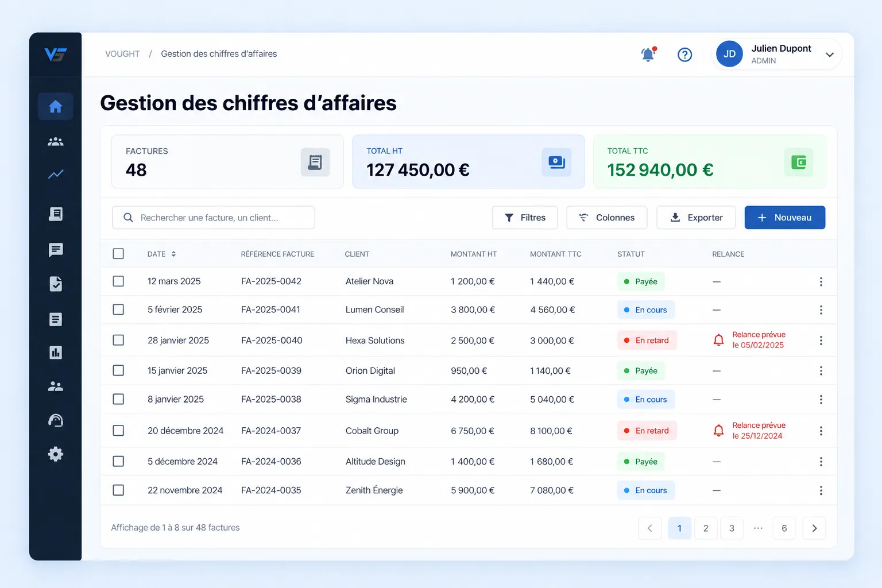Check the 20 décembre 2024 invoice row
The width and height of the screenshot is (882, 588).
[x=118, y=430]
